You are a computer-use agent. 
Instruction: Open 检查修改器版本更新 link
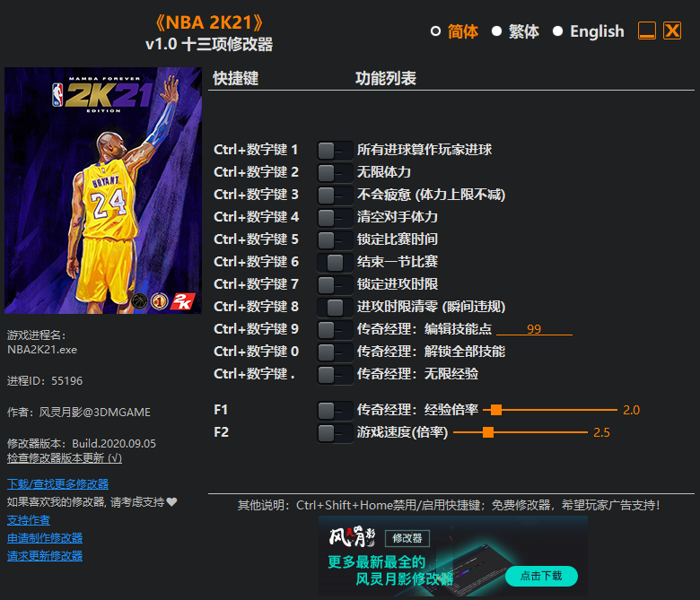point(65,458)
